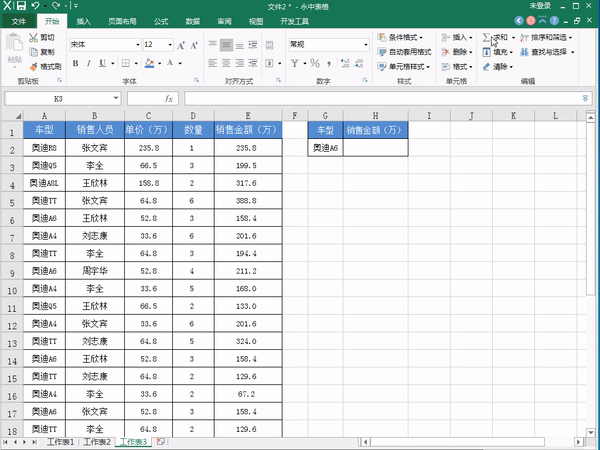Toggle Bold formatting
The height and width of the screenshot is (450, 600).
pos(75,63)
